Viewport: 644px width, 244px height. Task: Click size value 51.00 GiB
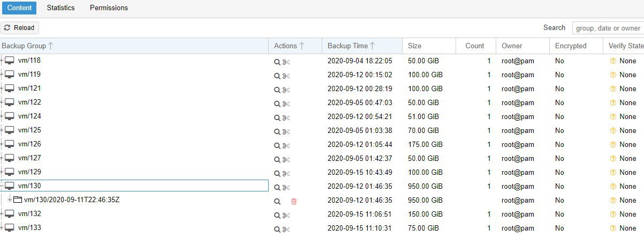pyautogui.click(x=423, y=116)
